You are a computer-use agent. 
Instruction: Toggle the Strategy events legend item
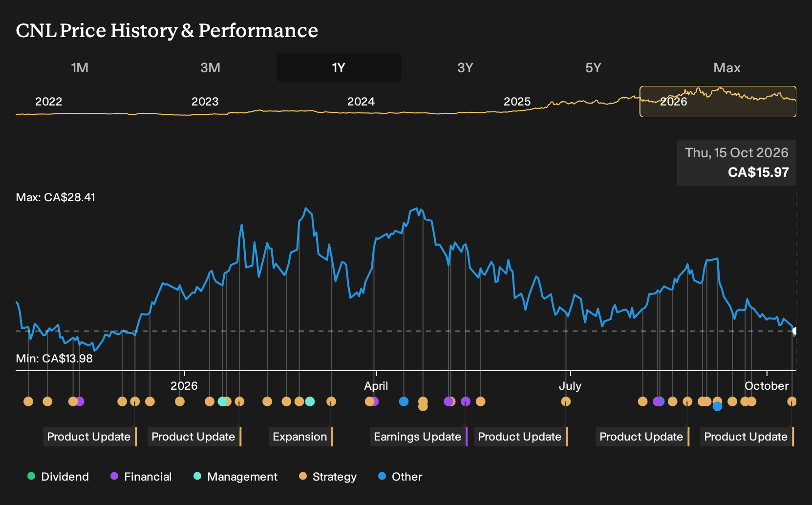pos(328,477)
